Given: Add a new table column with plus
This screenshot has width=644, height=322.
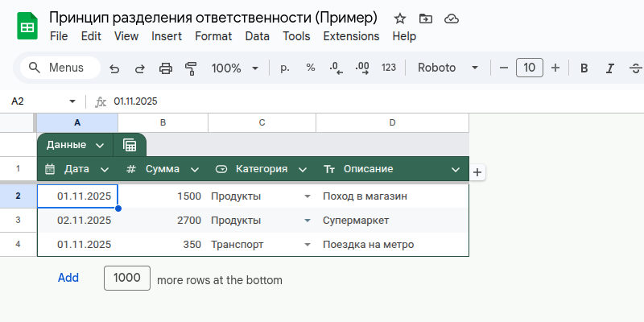Looking at the screenshot, I should (x=477, y=172).
